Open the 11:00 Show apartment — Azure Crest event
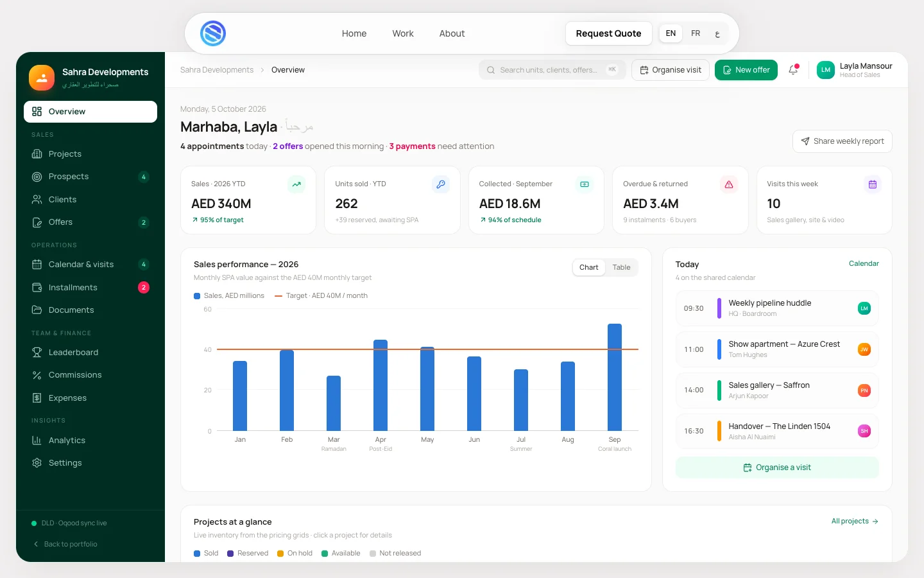924x578 pixels. 777,349
